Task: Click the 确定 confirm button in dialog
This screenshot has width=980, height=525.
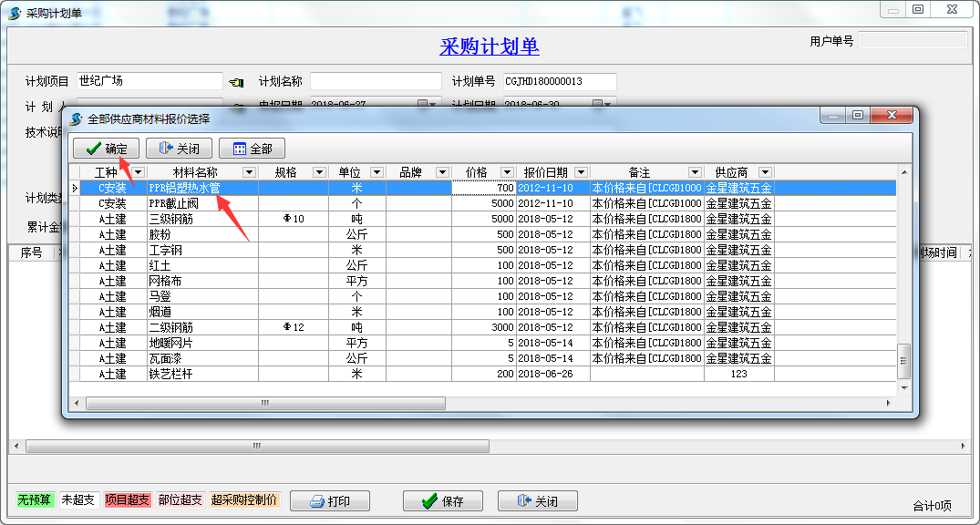Action: point(107,149)
